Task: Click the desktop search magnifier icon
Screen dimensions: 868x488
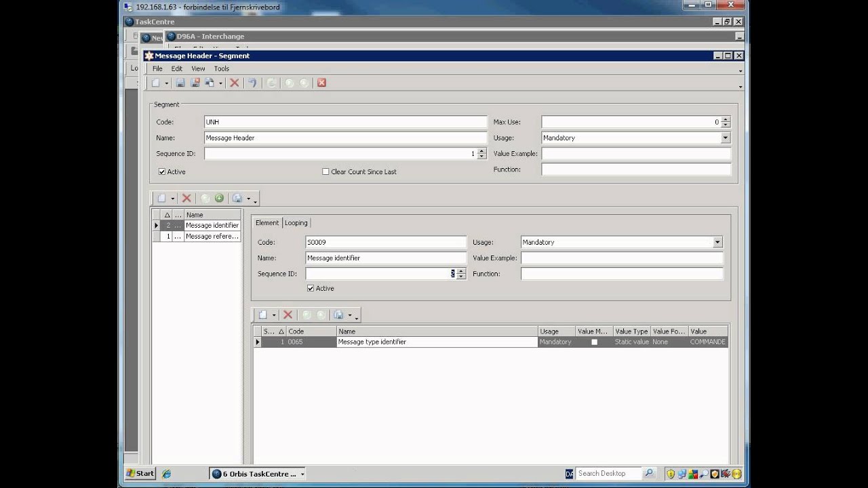Action: pos(648,474)
